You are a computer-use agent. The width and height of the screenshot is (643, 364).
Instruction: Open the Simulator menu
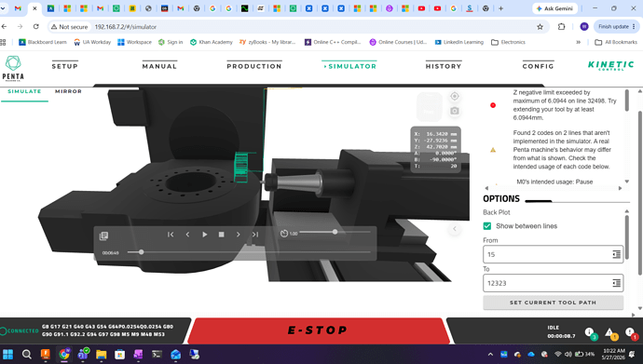[349, 66]
